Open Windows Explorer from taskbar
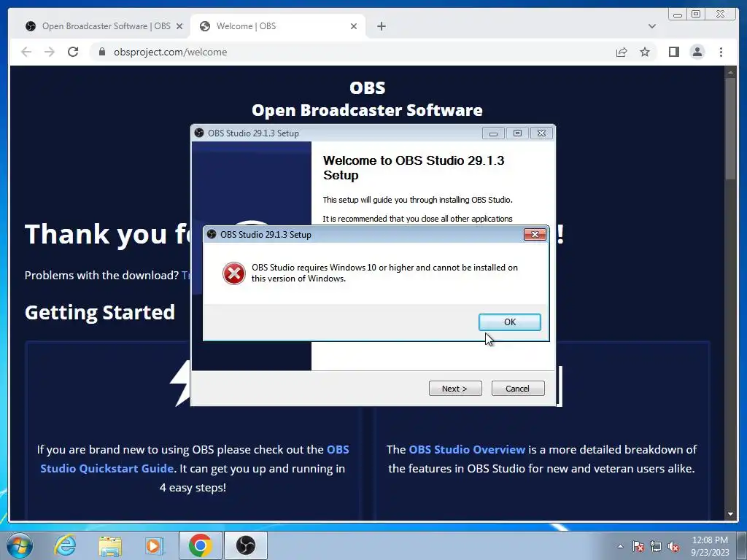This screenshot has width=747, height=560. click(x=110, y=545)
